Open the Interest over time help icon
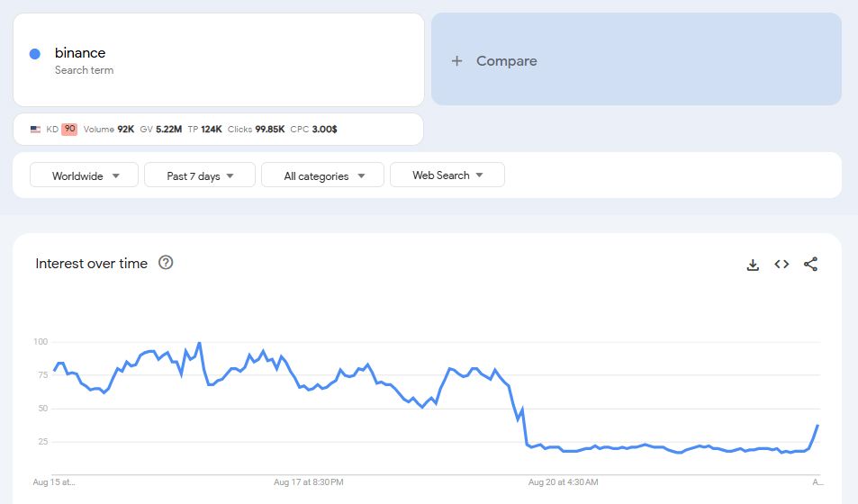858x504 pixels. point(166,263)
